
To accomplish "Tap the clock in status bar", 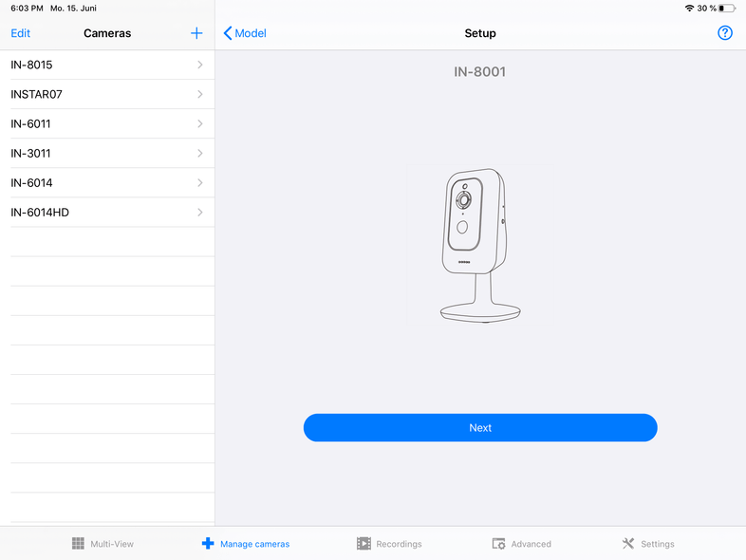I will click(26, 8).
